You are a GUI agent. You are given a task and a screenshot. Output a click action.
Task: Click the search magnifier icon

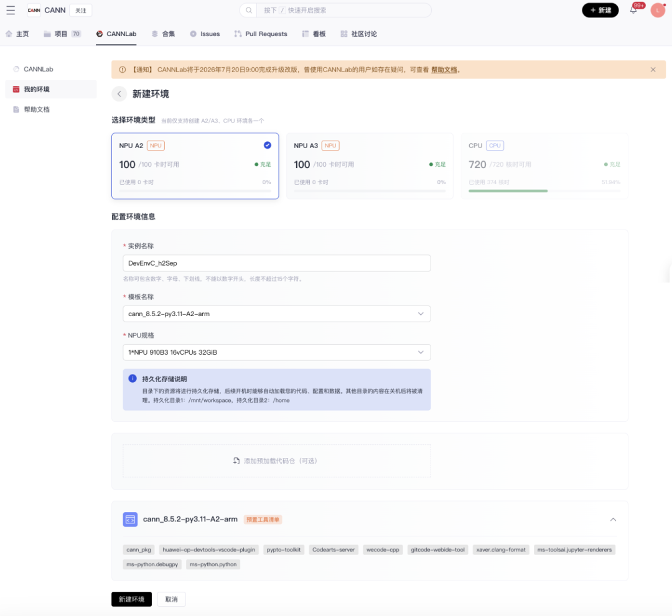tap(248, 11)
